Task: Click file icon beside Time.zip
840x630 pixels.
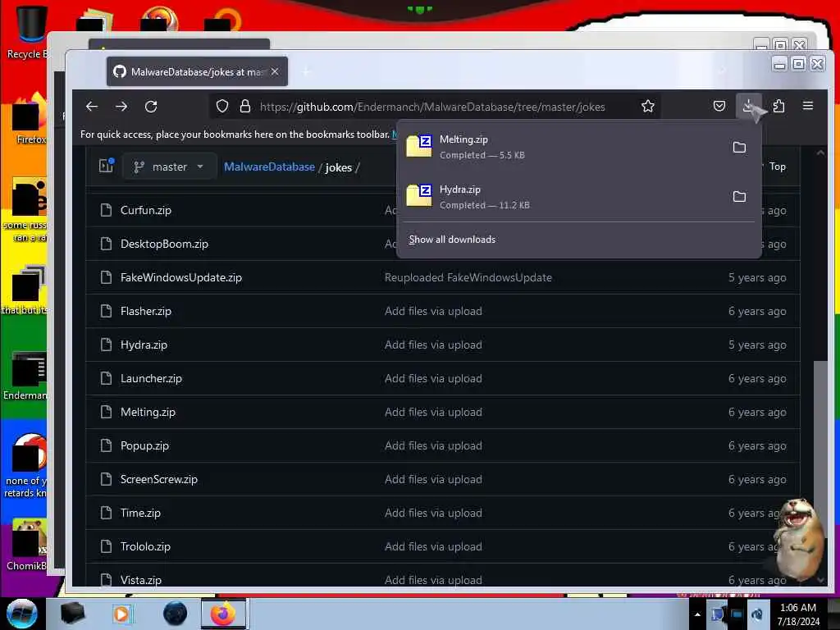Action: point(106,513)
